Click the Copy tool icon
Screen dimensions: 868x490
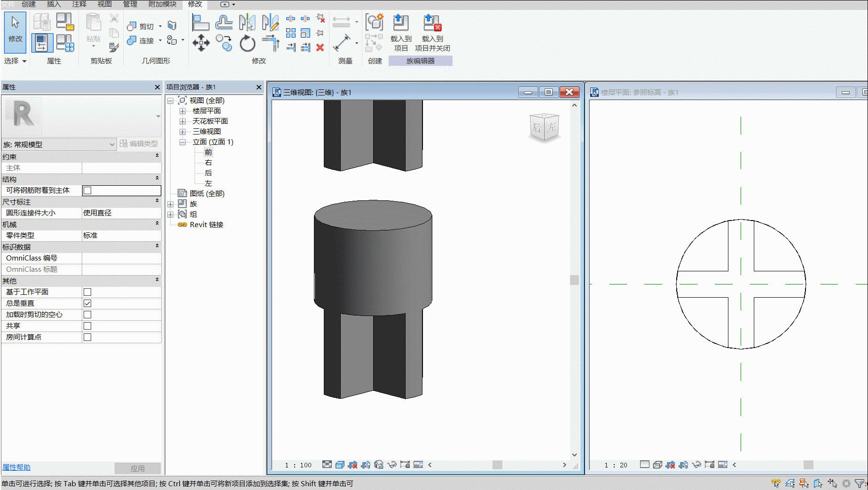224,43
